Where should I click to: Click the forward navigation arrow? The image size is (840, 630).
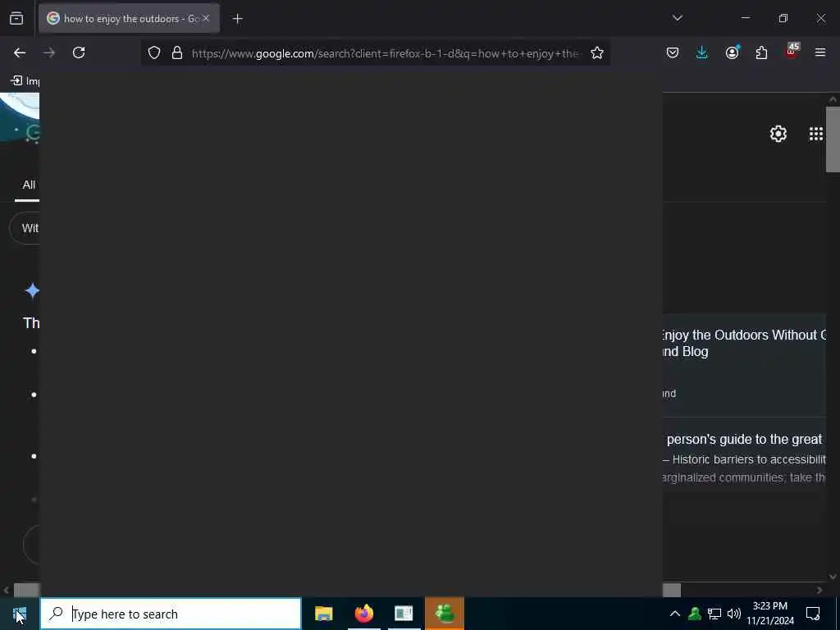[x=49, y=52]
